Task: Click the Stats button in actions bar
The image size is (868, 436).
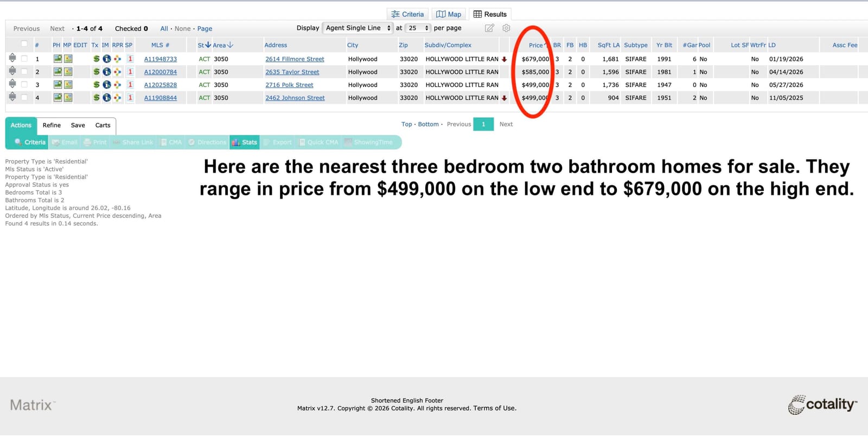Action: point(245,142)
